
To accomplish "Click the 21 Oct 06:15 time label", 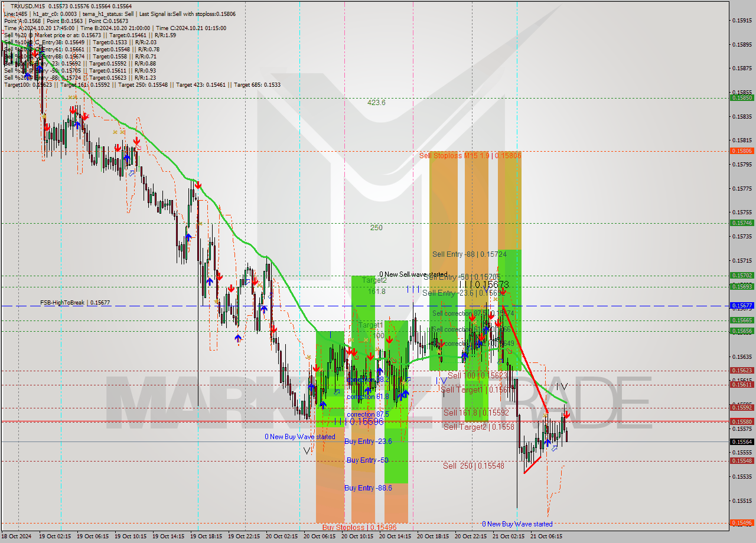I will point(546,537).
